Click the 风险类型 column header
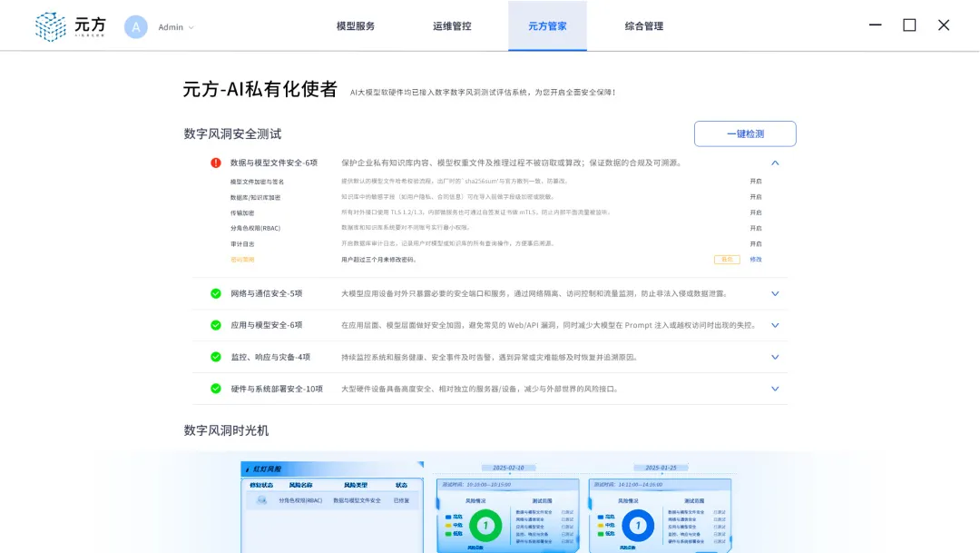This screenshot has width=980, height=553. click(356, 485)
